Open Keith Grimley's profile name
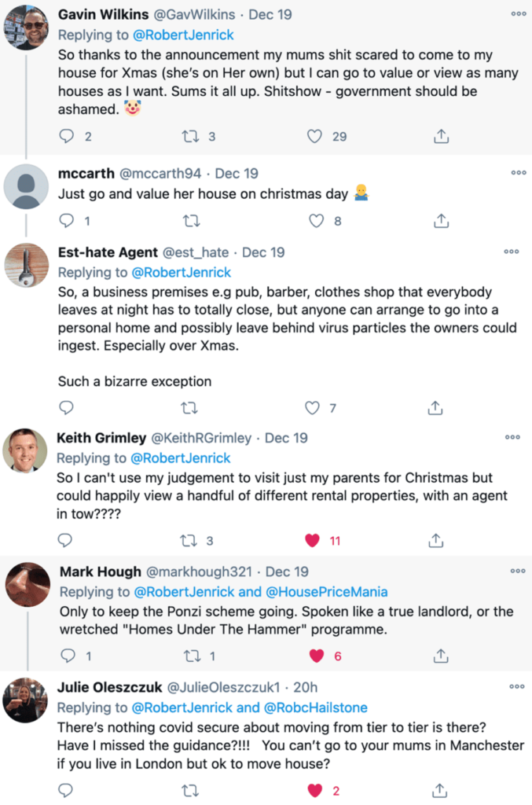 click(100, 437)
